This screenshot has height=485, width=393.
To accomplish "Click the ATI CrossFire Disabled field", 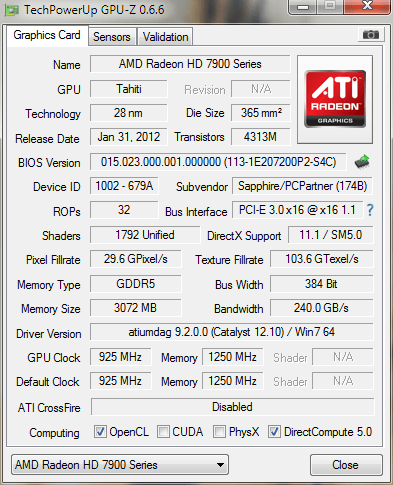I will point(232,407).
